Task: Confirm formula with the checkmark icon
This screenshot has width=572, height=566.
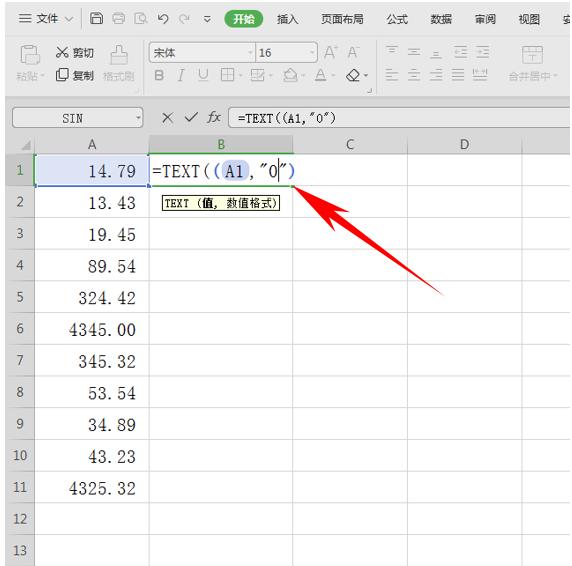Action: [x=191, y=117]
